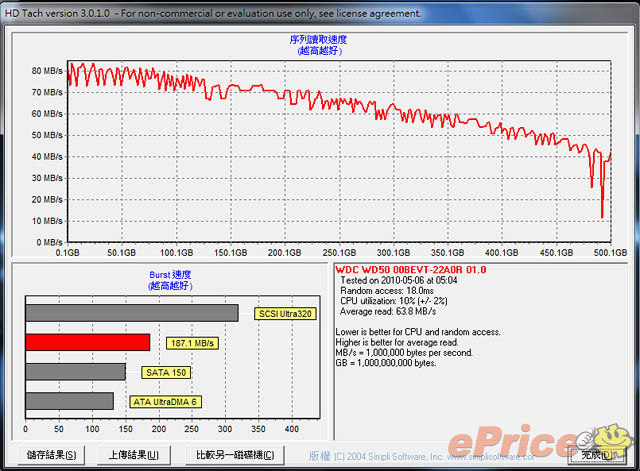This screenshot has height=471, width=640.
Task: Click the gray ATA UltraDMA 6 bar
Action: tap(69, 401)
